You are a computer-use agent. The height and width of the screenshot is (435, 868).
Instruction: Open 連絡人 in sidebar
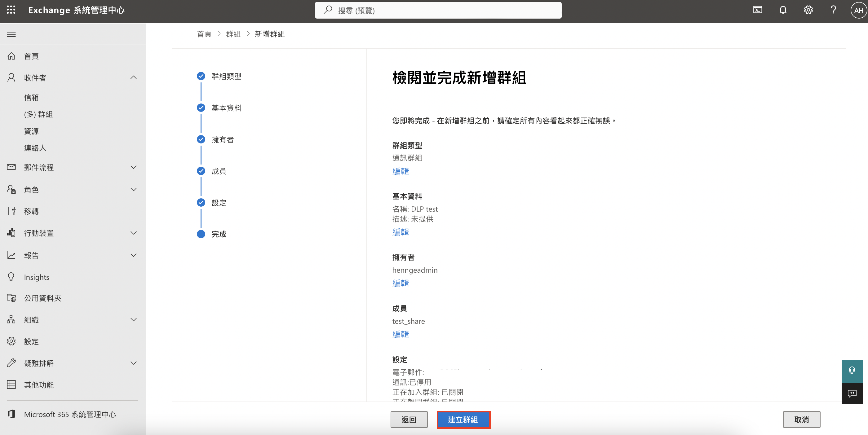click(x=35, y=148)
